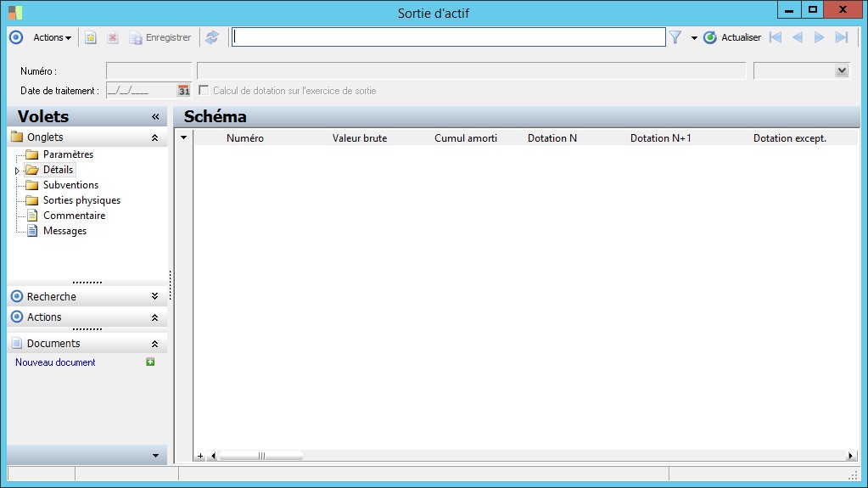
Task: Minimize the Sortie d'actif window
Action: pos(789,10)
